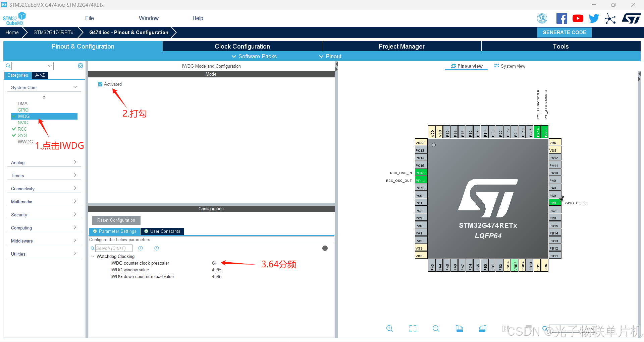644x342 pixels.
Task: Click the 10-year anniversary badge icon
Action: point(542,18)
